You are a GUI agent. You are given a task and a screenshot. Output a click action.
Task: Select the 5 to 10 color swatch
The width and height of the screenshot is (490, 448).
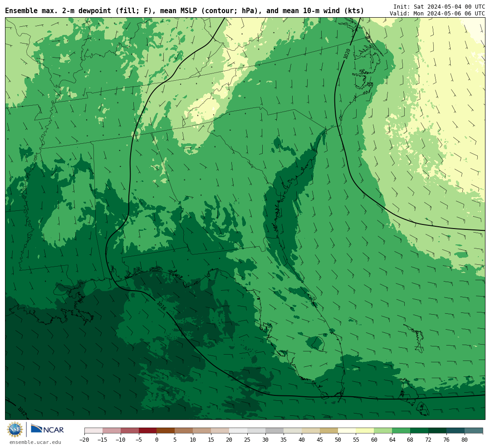click(x=184, y=431)
